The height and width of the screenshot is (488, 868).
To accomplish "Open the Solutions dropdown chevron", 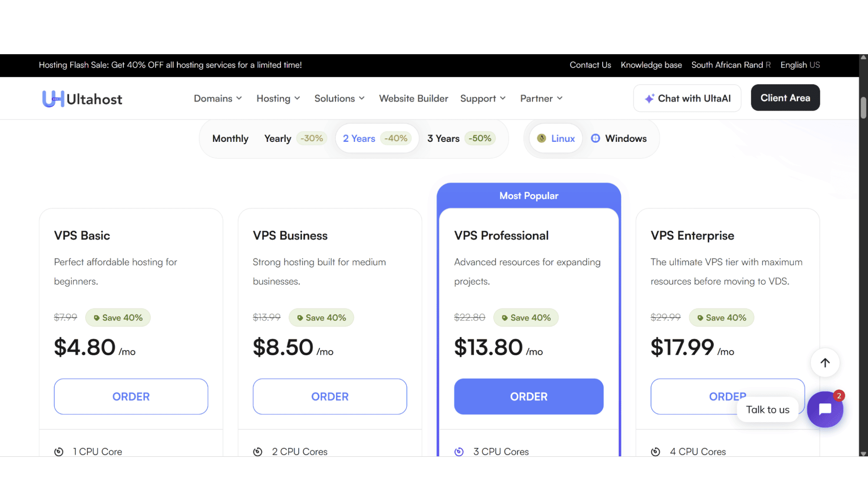I will [x=362, y=98].
